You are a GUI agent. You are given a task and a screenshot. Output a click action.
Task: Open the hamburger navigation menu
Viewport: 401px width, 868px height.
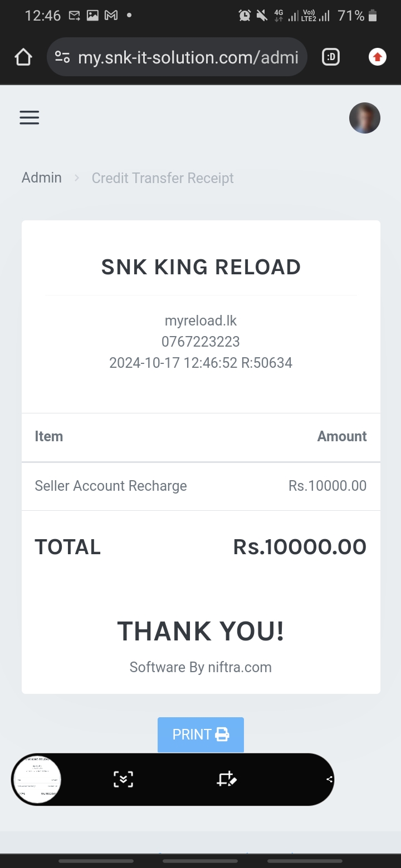pos(30,117)
